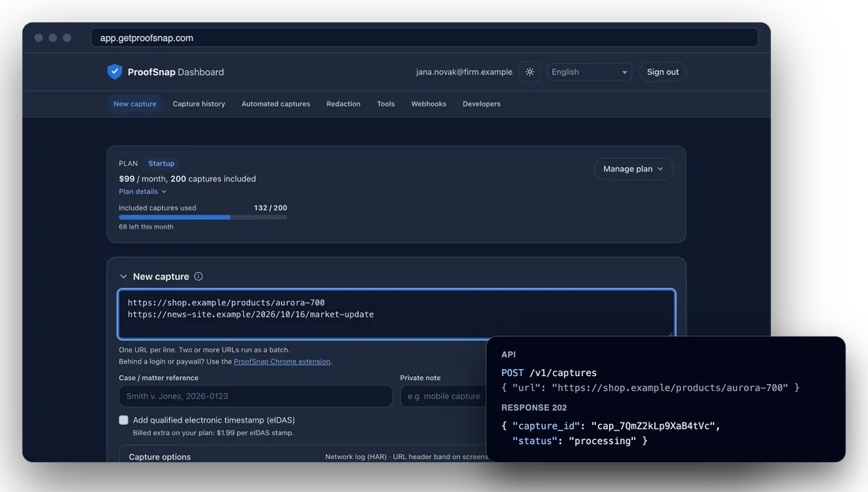
Task: Click the POST /v1/captures API line
Action: pos(548,373)
